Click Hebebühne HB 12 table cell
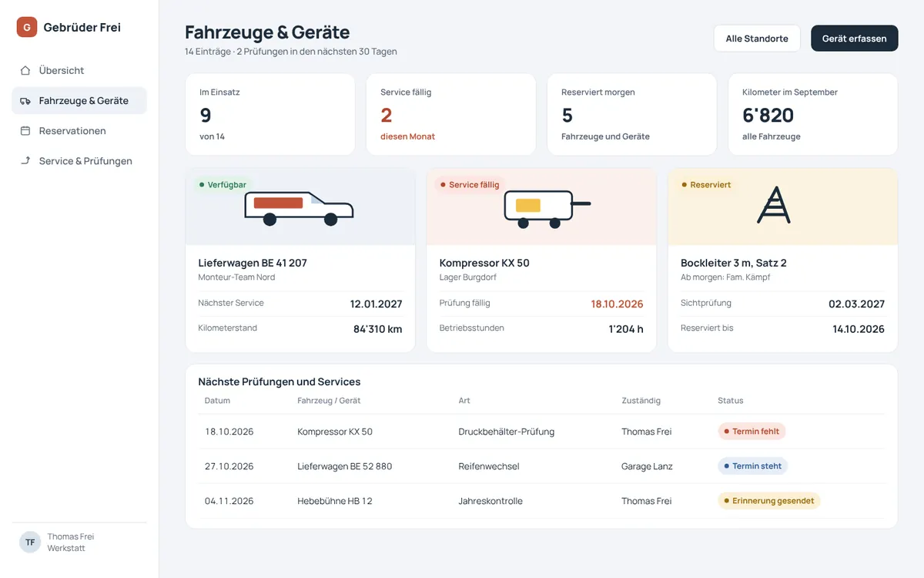Image resolution: width=924 pixels, height=578 pixels. click(335, 501)
